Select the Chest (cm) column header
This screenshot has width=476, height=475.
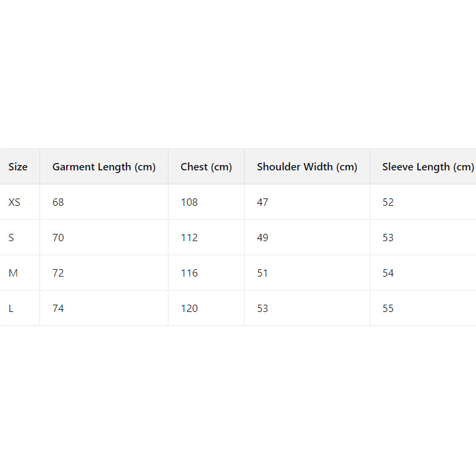[x=206, y=167]
